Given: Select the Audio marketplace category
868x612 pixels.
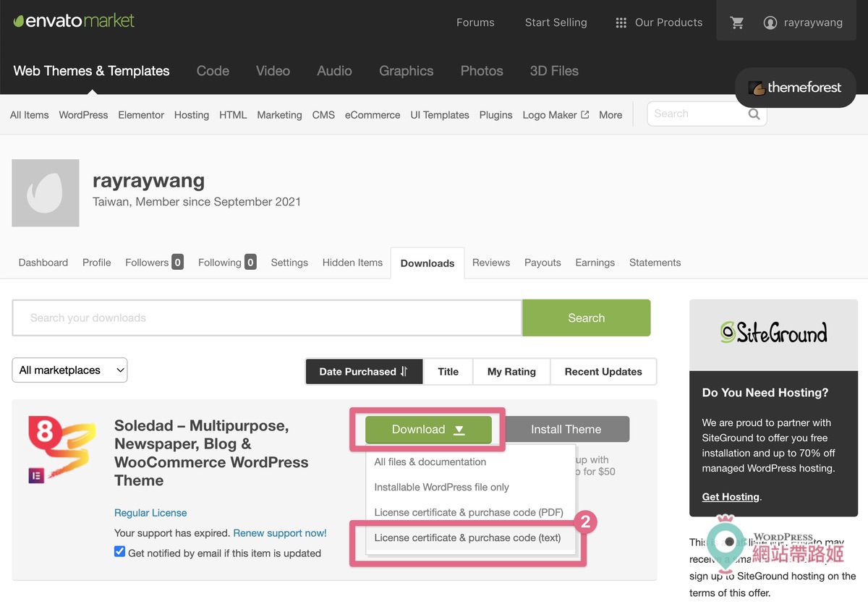Looking at the screenshot, I should point(334,71).
